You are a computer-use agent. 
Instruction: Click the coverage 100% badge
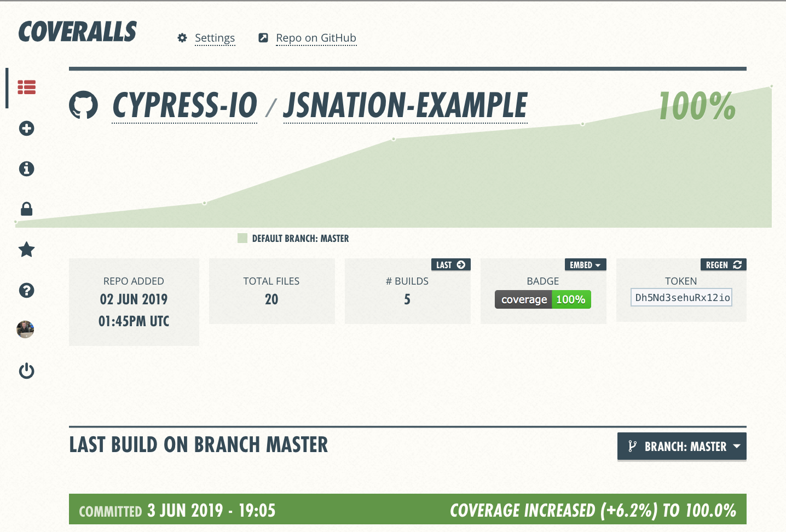point(542,299)
